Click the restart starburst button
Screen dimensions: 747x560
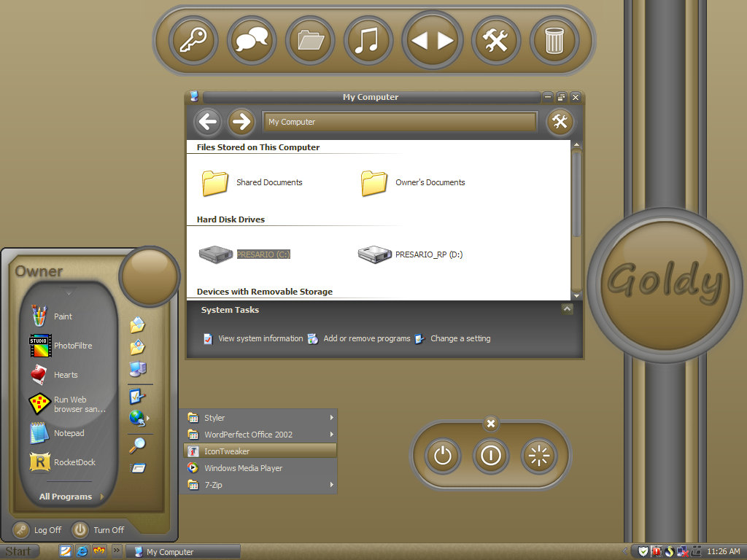click(x=539, y=455)
